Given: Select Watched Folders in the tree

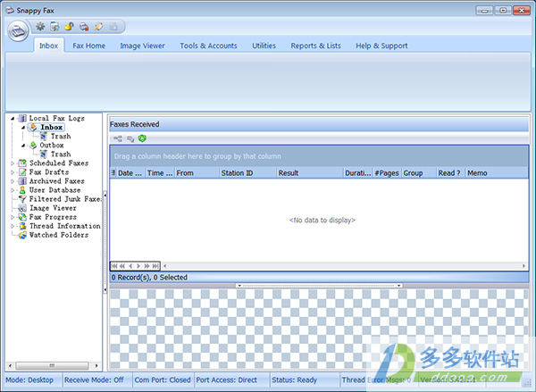Looking at the screenshot, I should click(59, 235).
